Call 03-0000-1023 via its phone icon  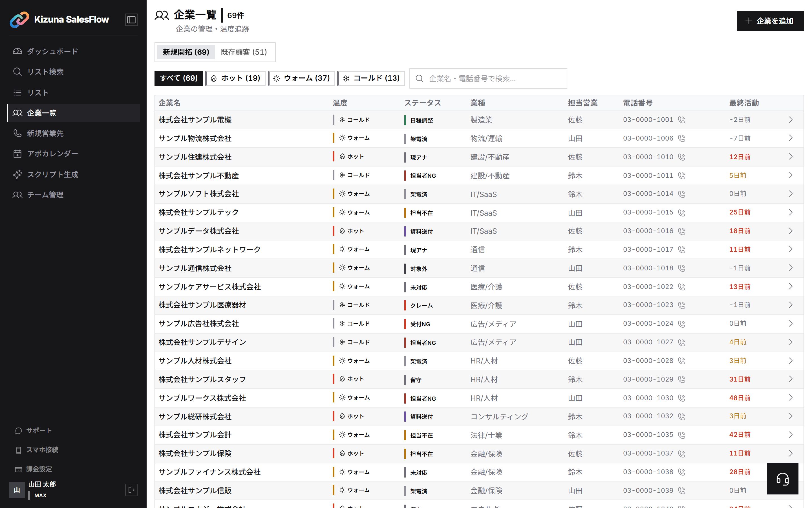pyautogui.click(x=681, y=305)
